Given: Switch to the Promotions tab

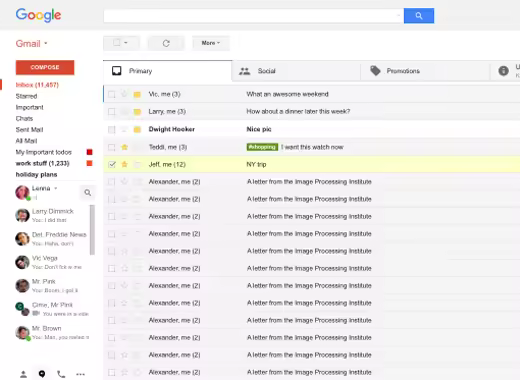Looking at the screenshot, I should click(425, 71).
